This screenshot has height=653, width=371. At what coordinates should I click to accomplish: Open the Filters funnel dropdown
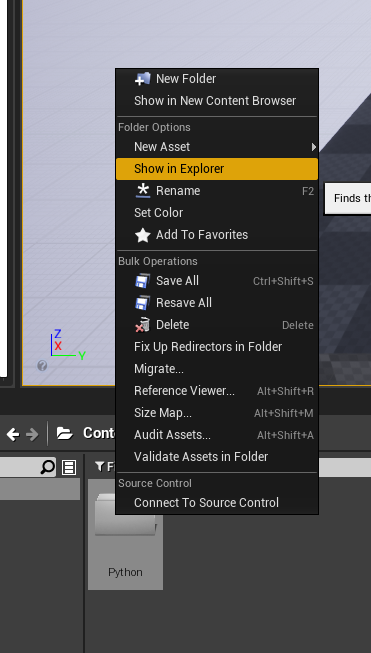pyautogui.click(x=104, y=467)
